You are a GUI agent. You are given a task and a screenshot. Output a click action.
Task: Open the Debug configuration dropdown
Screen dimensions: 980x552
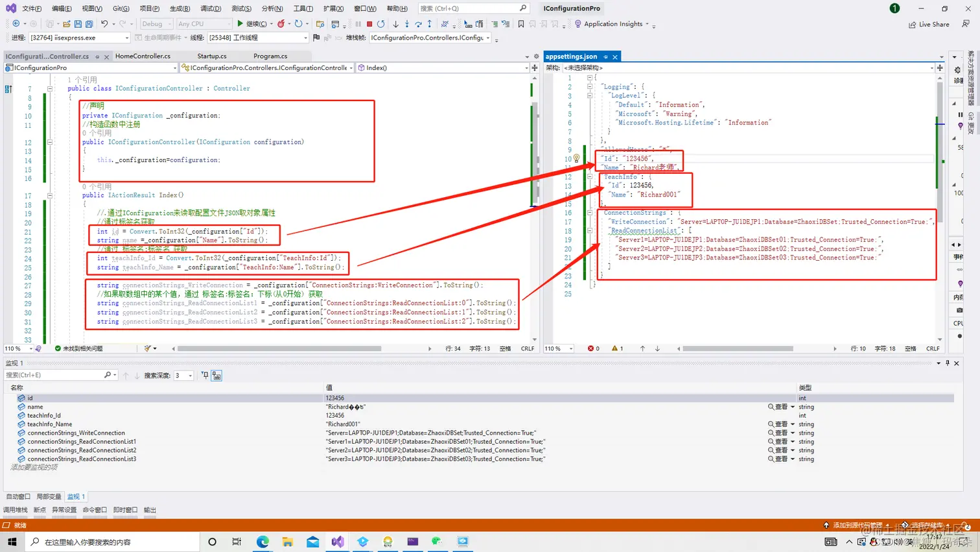tap(156, 24)
